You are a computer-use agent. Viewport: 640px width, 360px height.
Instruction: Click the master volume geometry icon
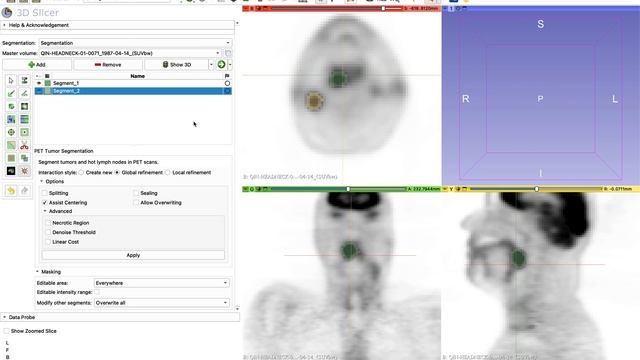[x=228, y=53]
